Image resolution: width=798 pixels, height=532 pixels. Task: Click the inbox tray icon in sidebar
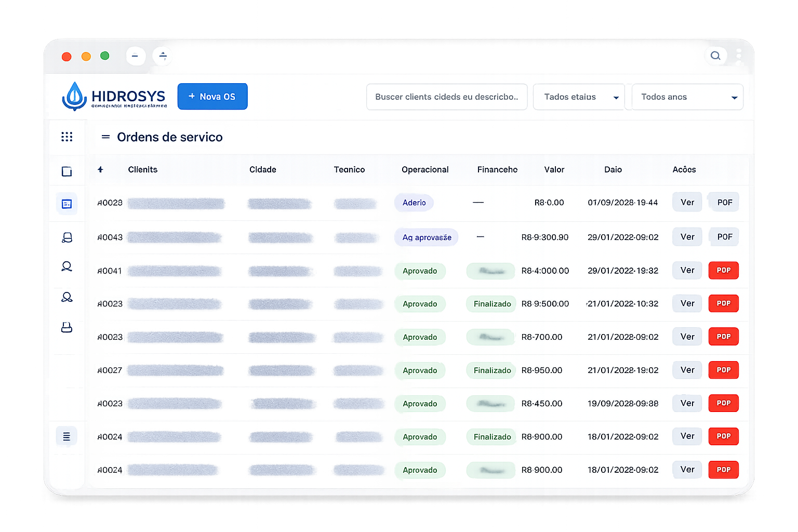[x=66, y=327]
